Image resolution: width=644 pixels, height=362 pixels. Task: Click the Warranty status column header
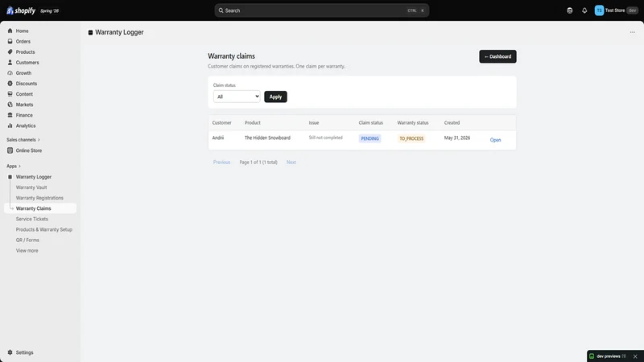pos(413,123)
